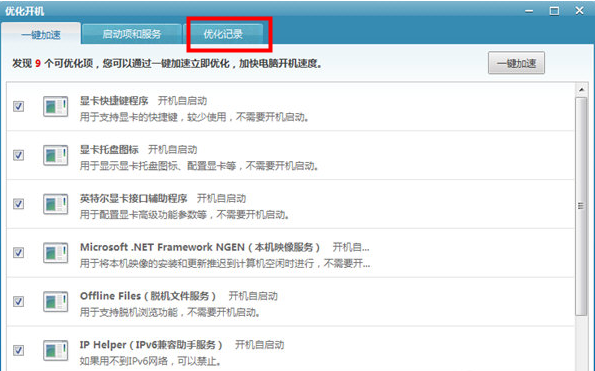The width and height of the screenshot is (595, 371).
Task: Disable the Offline Files checkbox
Action: [x=19, y=302]
